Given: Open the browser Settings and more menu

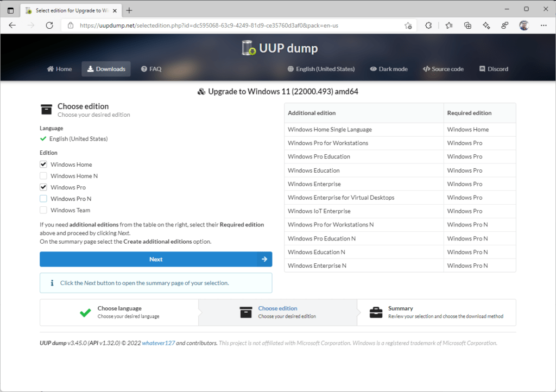Looking at the screenshot, I should pyautogui.click(x=544, y=26).
